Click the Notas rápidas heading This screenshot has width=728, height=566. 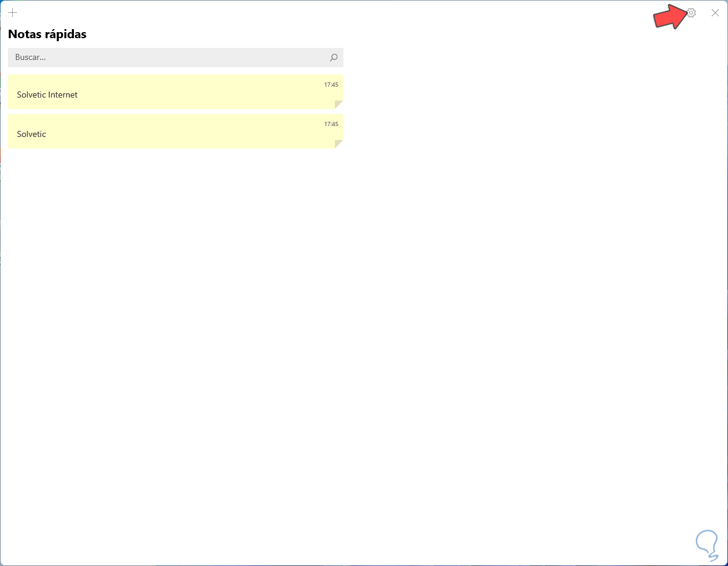click(47, 35)
